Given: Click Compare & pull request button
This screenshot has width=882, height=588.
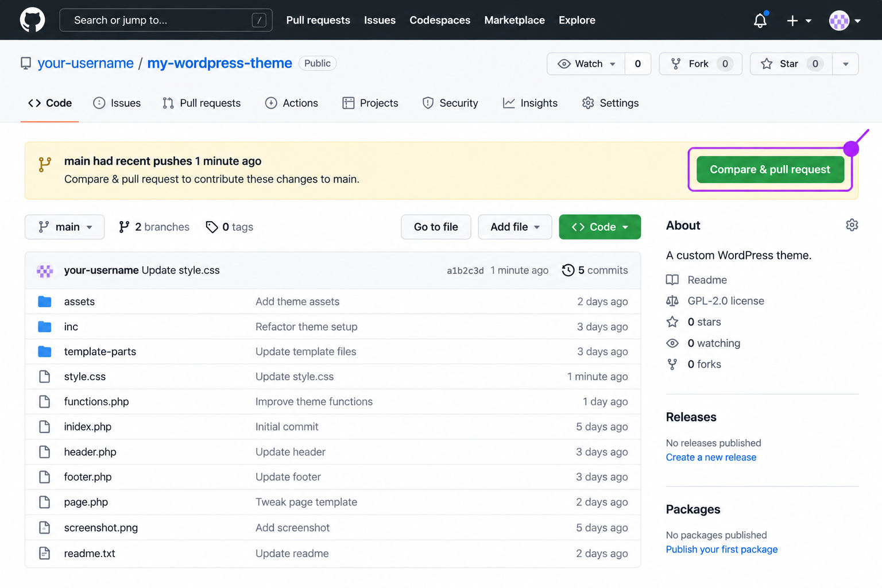Looking at the screenshot, I should [x=770, y=169].
